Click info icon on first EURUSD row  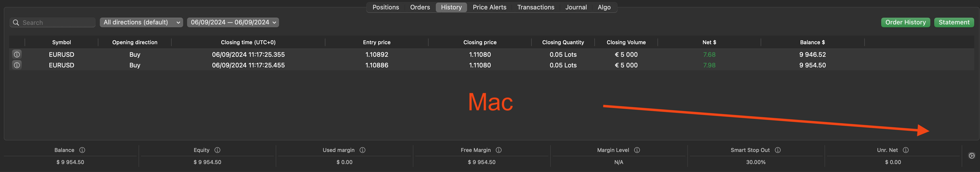click(x=17, y=55)
